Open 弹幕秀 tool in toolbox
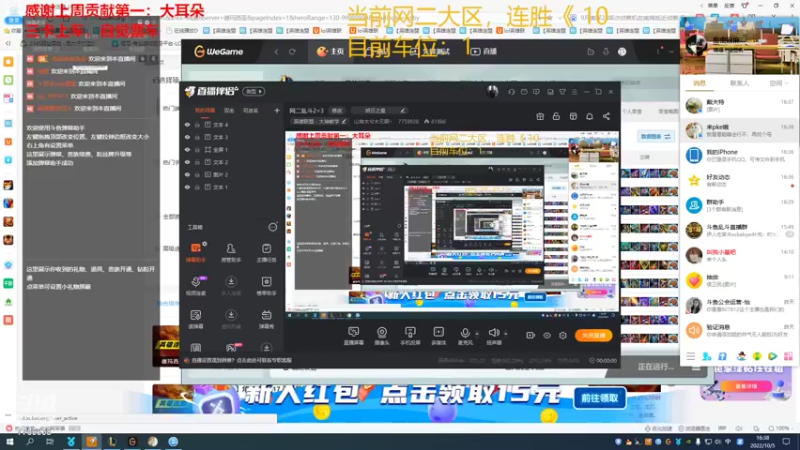 pyautogui.click(x=266, y=319)
